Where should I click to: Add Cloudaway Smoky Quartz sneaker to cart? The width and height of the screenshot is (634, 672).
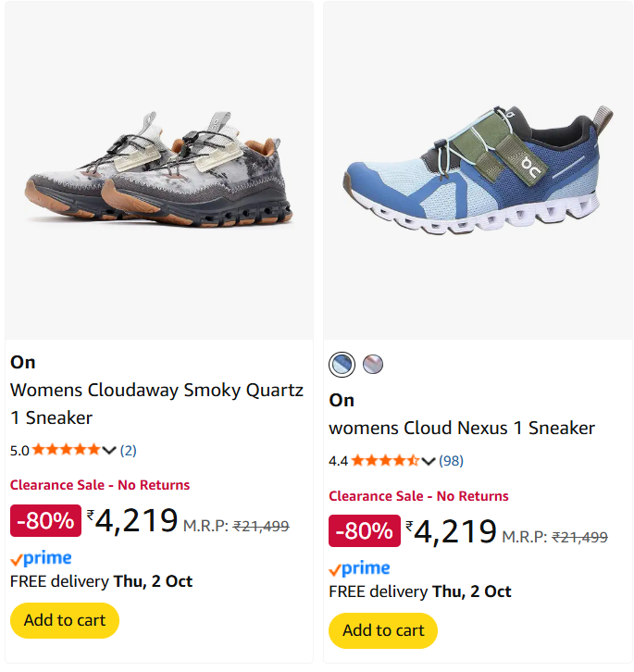pos(65,620)
